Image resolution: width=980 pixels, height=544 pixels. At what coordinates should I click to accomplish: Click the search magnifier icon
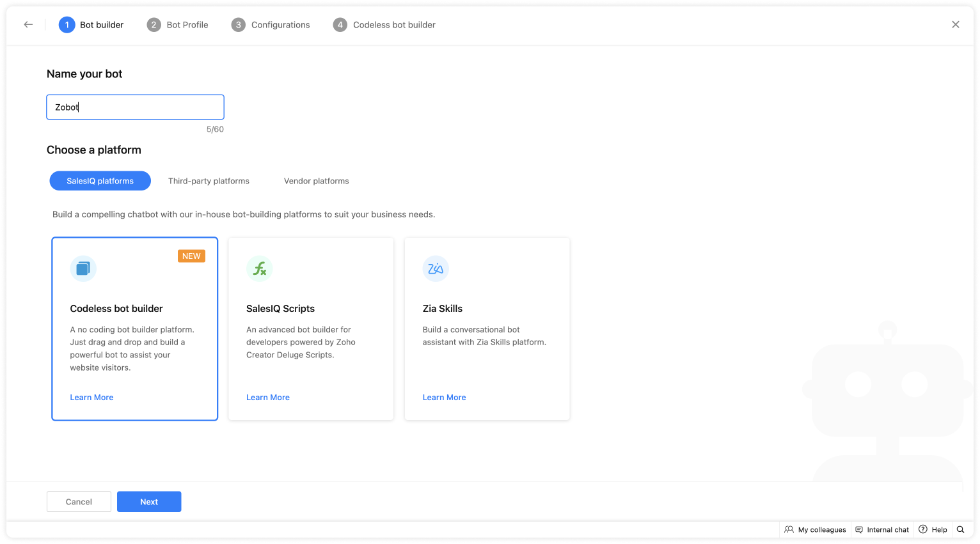[960, 530]
